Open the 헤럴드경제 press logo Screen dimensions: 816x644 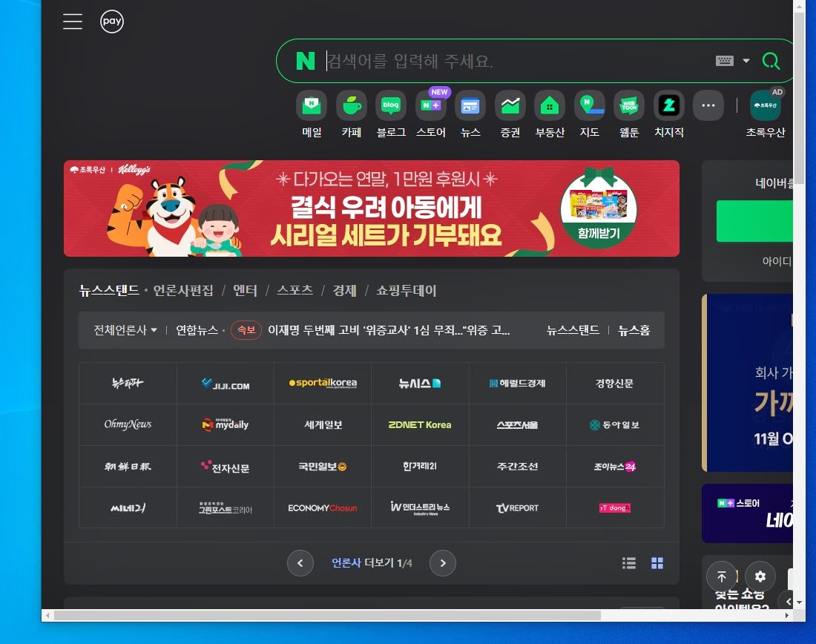point(517,384)
